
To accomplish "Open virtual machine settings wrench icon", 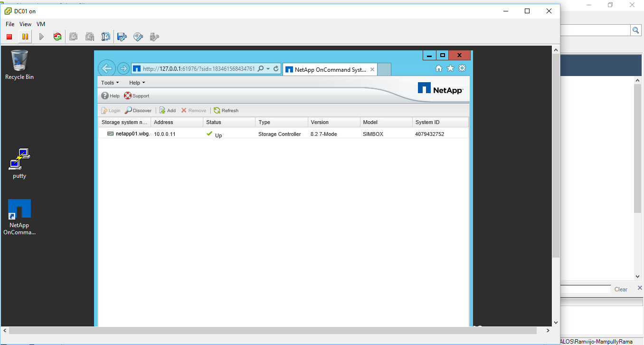I will [105, 37].
